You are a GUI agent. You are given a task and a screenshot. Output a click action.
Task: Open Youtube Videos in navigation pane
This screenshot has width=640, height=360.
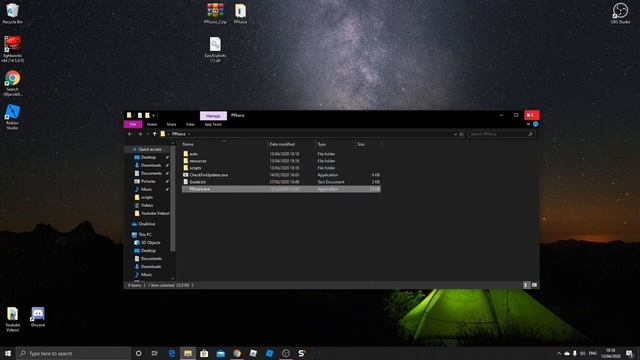[151, 213]
